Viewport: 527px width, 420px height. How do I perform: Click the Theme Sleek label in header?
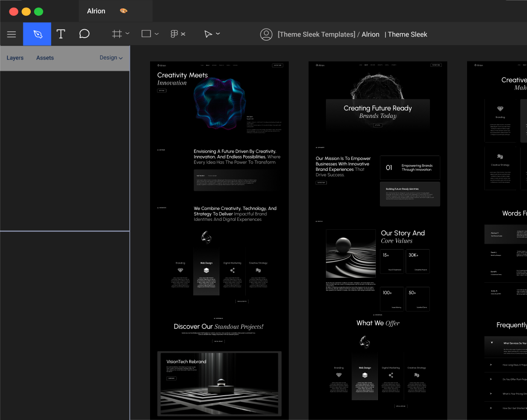[407, 35]
